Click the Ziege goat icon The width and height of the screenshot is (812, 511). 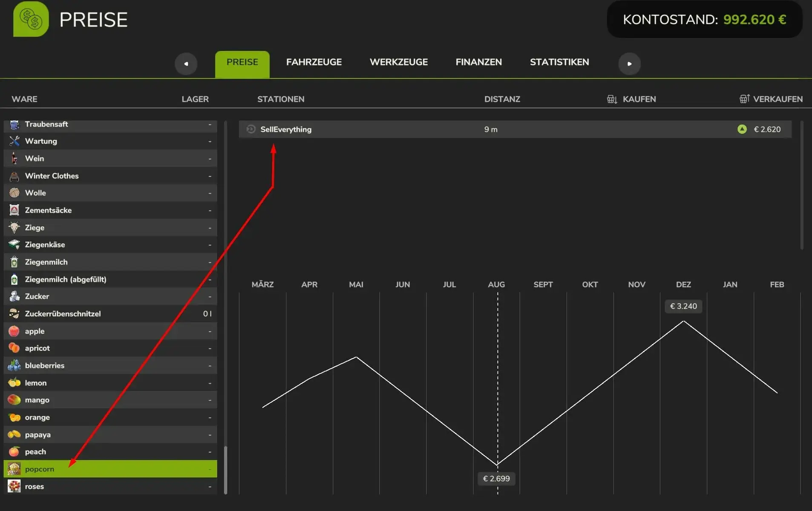14,227
